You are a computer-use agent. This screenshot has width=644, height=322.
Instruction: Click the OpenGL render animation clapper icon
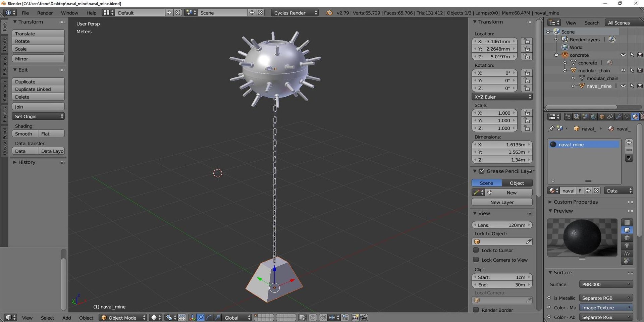(364, 318)
